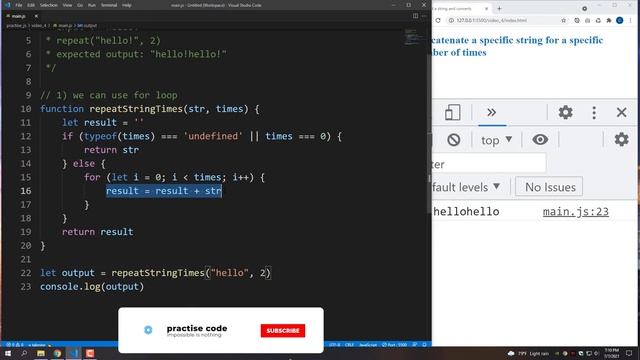
Task: Click the 'hellohello' console output
Action: tap(466, 211)
